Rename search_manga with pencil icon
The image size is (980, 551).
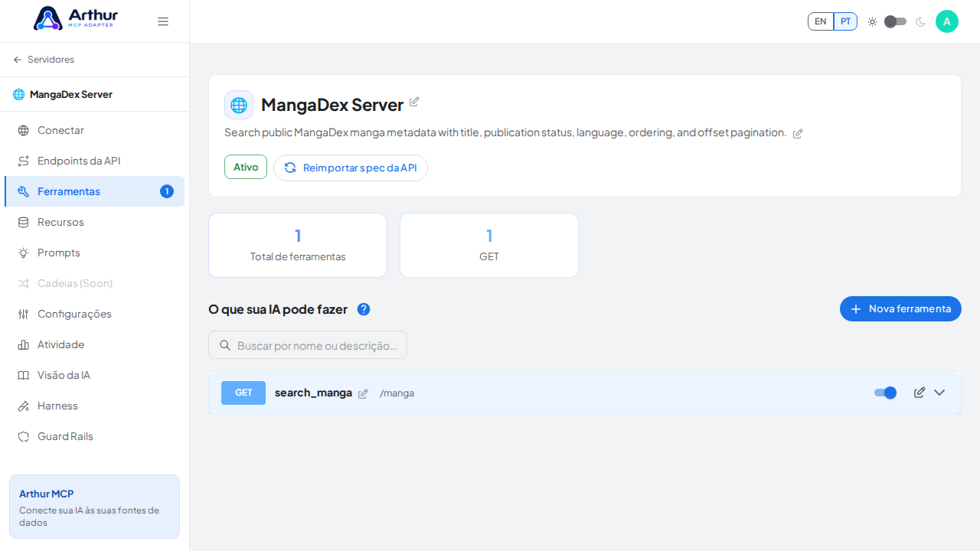click(x=363, y=393)
